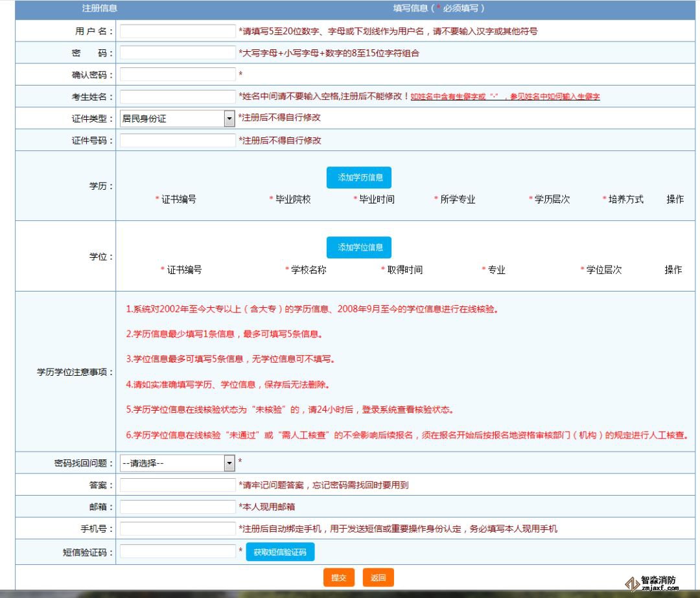Click the 手机号 phone number field
The width and height of the screenshot is (700, 598).
(x=178, y=529)
